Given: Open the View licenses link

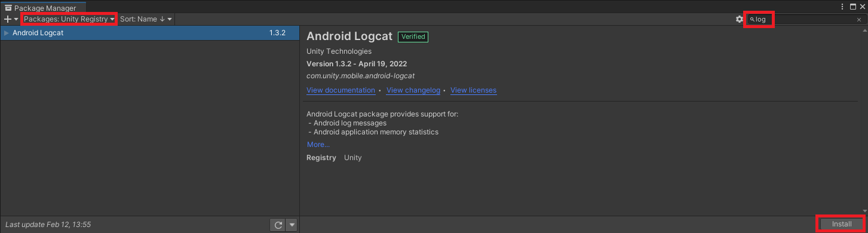Looking at the screenshot, I should point(473,90).
